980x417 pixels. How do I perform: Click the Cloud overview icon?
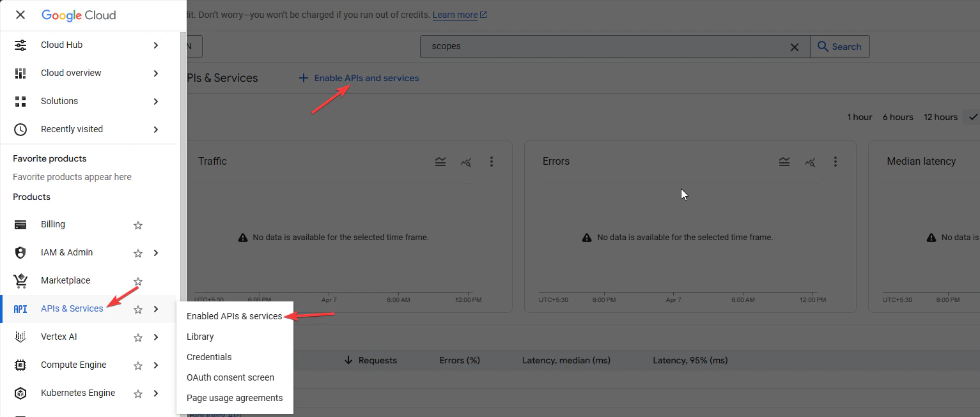pyautogui.click(x=20, y=73)
